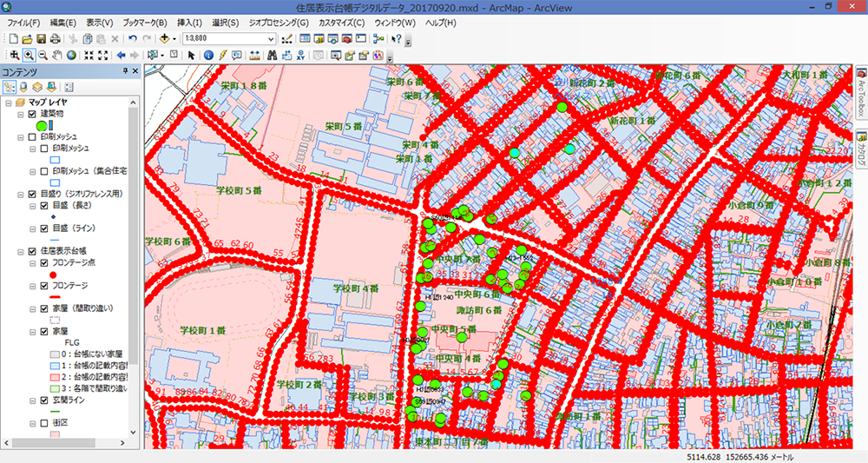The width and height of the screenshot is (868, 463).
Task: Choose the Identify tool
Action: [x=209, y=55]
